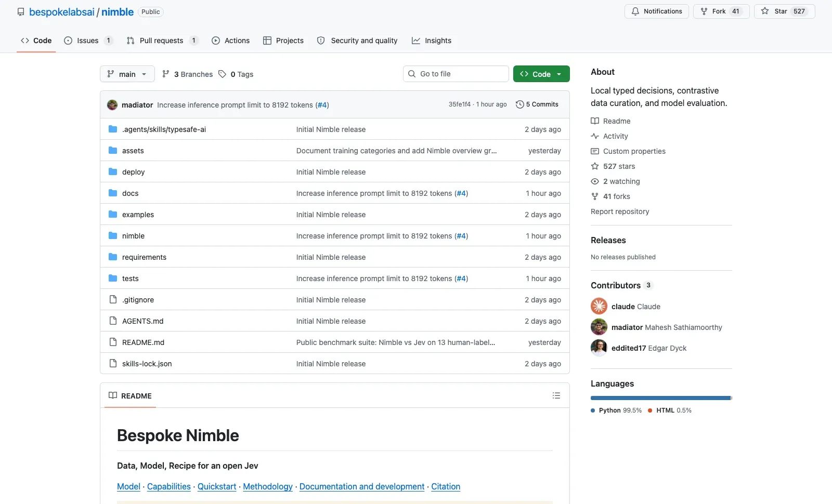The height and width of the screenshot is (504, 832).
Task: Click the .gitignore file icon
Action: [113, 299]
